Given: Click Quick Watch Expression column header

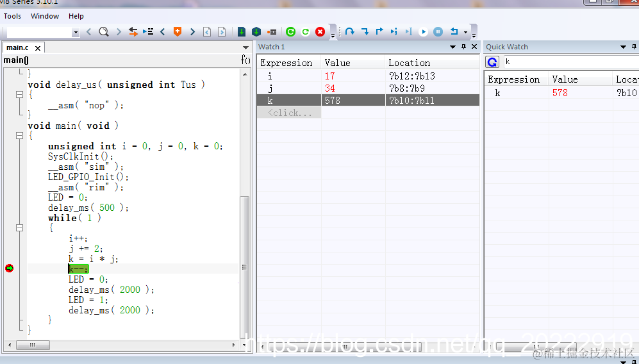Looking at the screenshot, I should (x=517, y=79).
